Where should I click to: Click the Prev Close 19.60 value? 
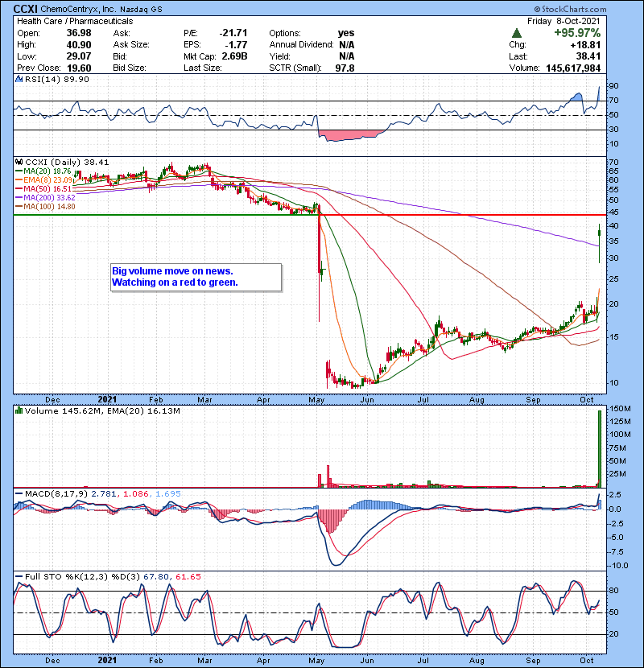click(79, 68)
